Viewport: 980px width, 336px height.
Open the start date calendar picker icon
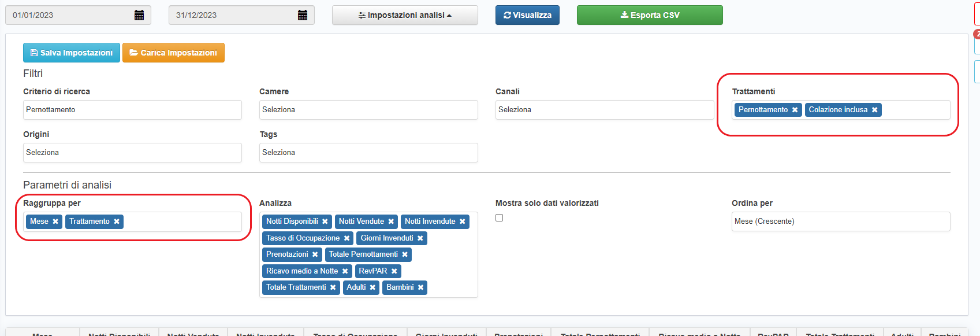[x=139, y=15]
